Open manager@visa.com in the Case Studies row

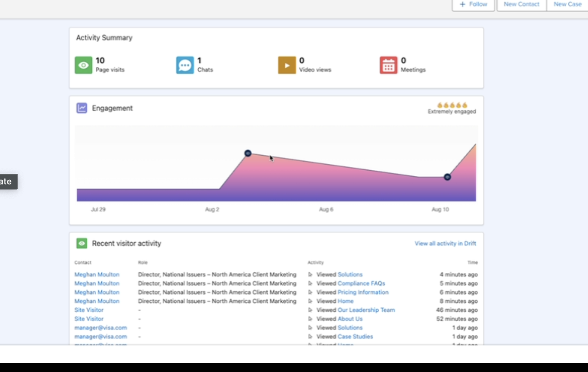(101, 337)
